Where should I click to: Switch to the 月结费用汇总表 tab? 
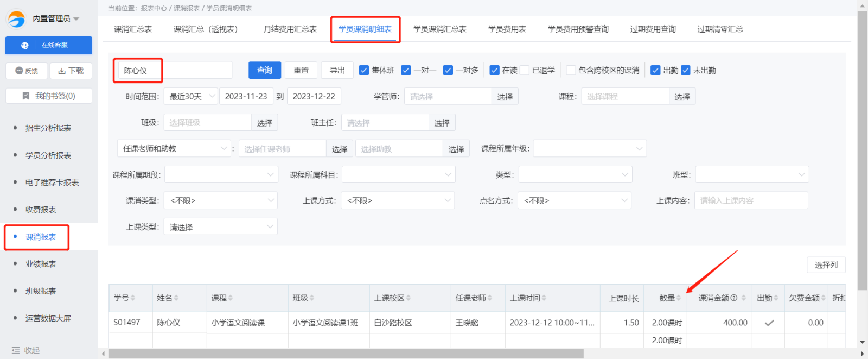click(290, 29)
